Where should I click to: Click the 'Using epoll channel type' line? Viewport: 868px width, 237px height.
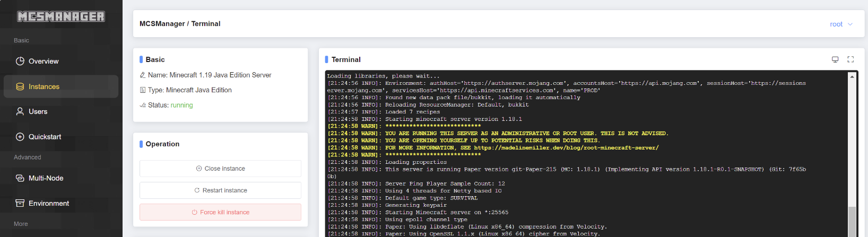tap(397, 220)
